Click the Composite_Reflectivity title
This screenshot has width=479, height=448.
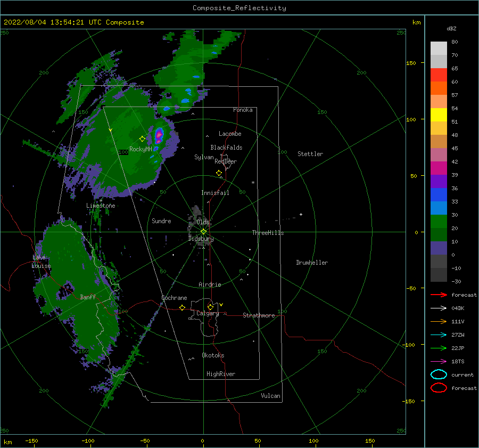tap(240, 8)
